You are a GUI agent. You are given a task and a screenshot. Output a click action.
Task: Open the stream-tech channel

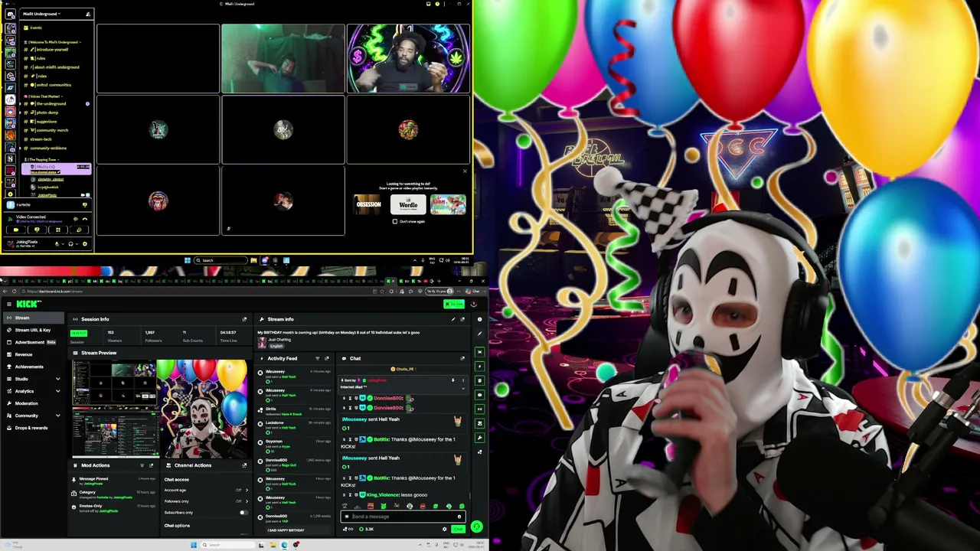click(x=41, y=139)
